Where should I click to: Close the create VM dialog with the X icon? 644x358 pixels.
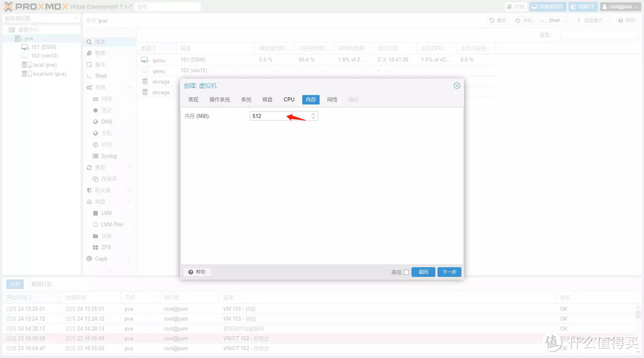click(x=457, y=86)
